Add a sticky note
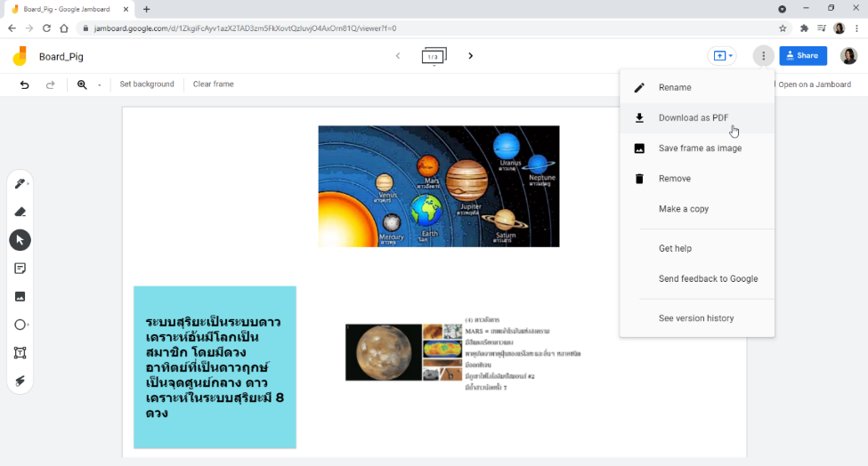Viewport: 868px width, 466px height. (x=20, y=268)
